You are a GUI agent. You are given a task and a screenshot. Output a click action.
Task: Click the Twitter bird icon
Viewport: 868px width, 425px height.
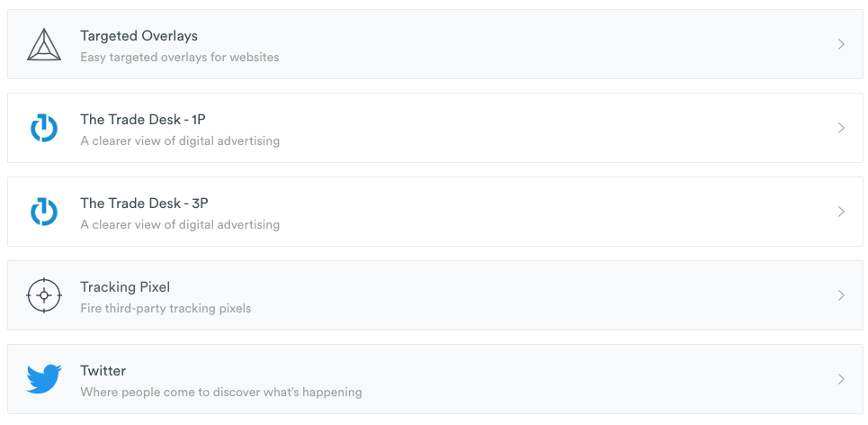click(x=44, y=379)
